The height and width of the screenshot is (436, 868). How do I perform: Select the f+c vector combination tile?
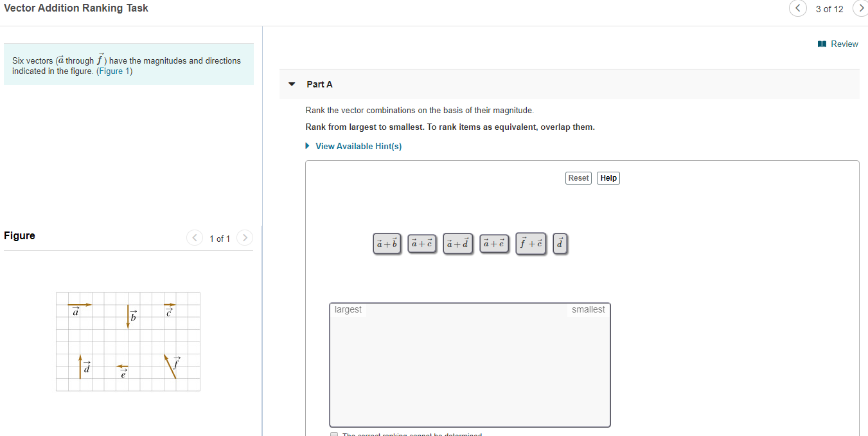531,243
